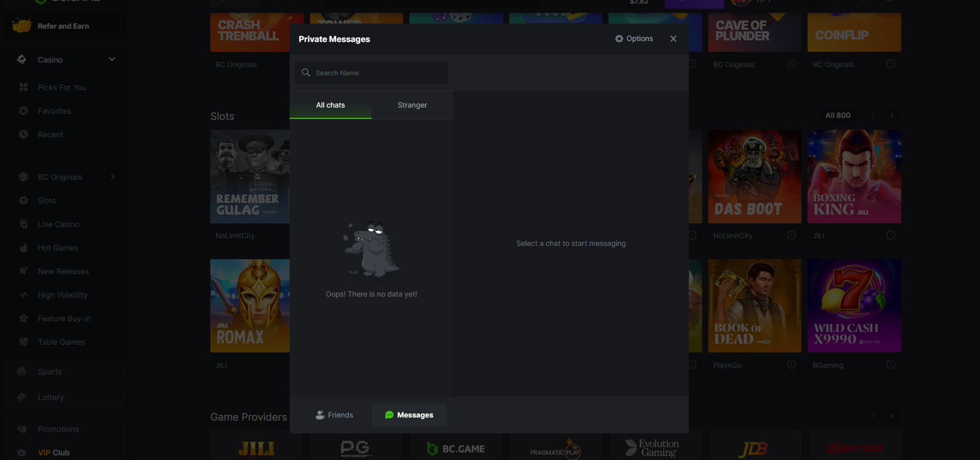Open the Romax slot thumbnail
Screen dimensions: 980x460
point(250,306)
